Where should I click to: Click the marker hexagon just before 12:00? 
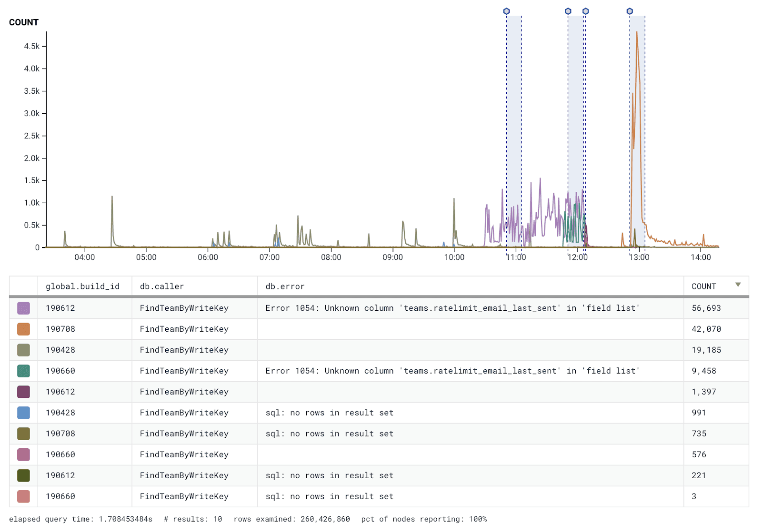(x=568, y=11)
